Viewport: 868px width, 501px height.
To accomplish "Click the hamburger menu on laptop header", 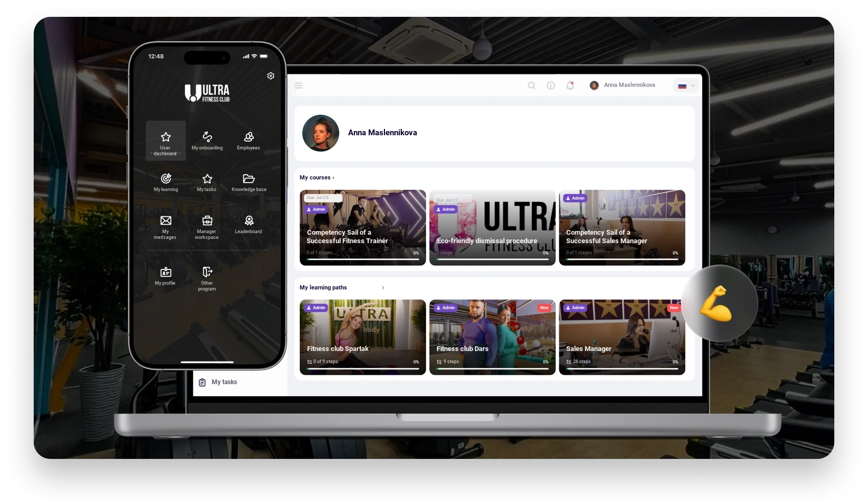I will click(299, 85).
